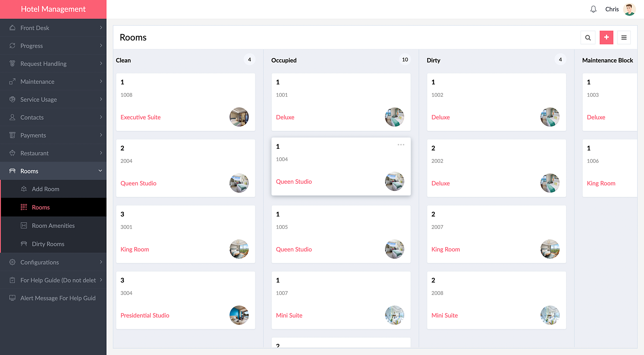Collapse the Rooms sidebar section

(100, 171)
